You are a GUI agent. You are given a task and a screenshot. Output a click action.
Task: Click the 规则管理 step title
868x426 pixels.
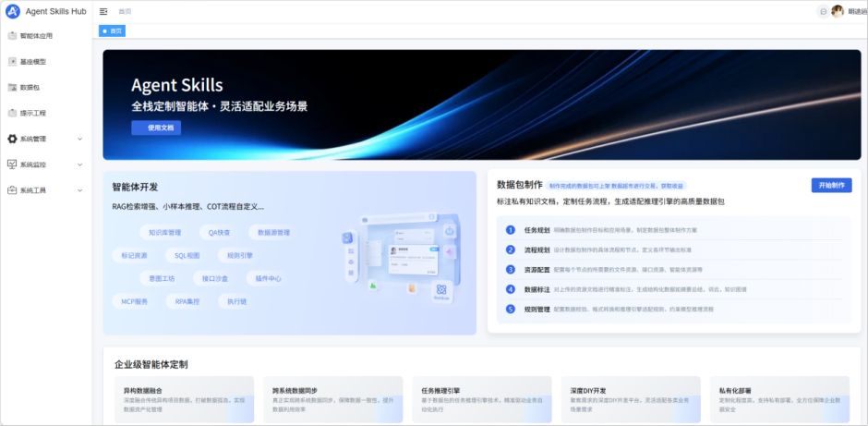(x=537, y=310)
